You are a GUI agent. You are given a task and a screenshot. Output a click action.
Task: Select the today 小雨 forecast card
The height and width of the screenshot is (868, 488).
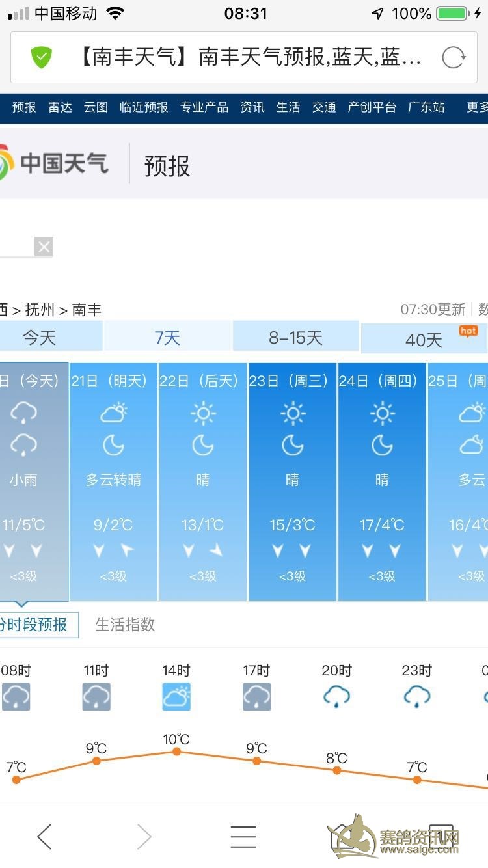34,481
